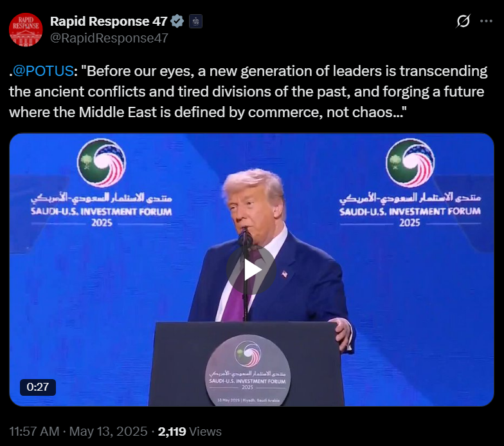Image resolution: width=504 pixels, height=446 pixels.
Task: Click the right Saudi-U.S. Investment Forum emblem
Action: [410, 163]
